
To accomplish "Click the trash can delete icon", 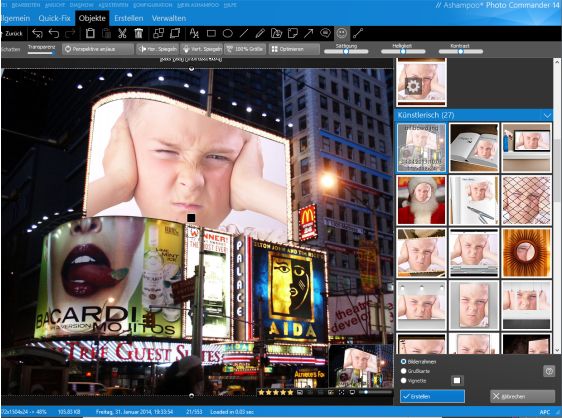I will [138, 33].
